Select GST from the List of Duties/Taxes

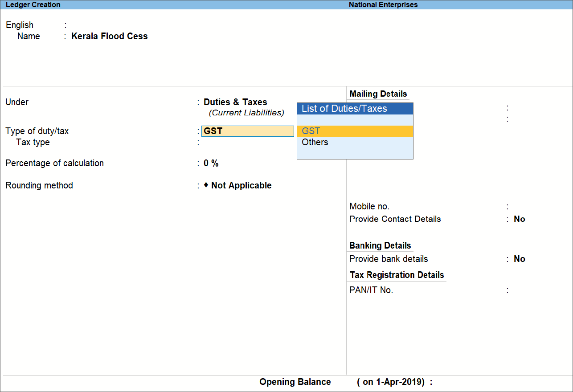tap(311, 131)
